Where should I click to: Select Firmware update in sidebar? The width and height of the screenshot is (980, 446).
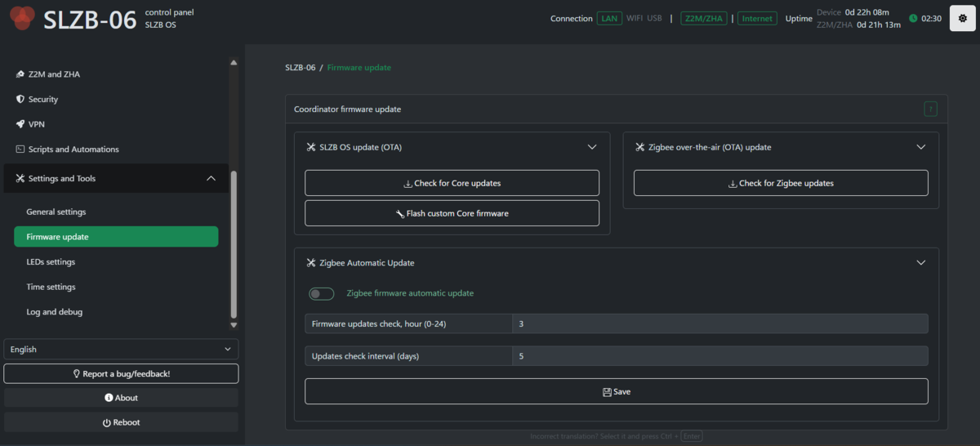click(x=116, y=237)
